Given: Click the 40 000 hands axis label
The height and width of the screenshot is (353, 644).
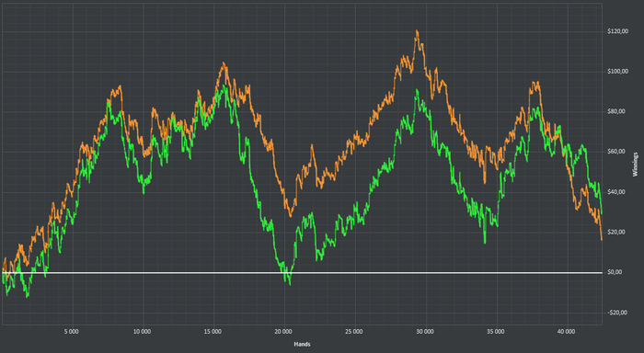Looking at the screenshot, I should click(x=566, y=331).
